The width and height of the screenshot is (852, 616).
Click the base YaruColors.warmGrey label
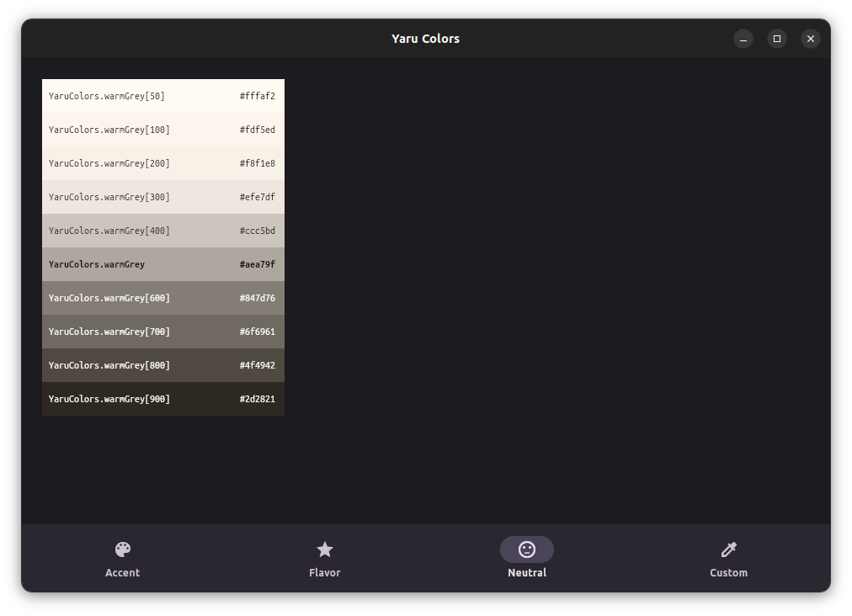pos(97,264)
